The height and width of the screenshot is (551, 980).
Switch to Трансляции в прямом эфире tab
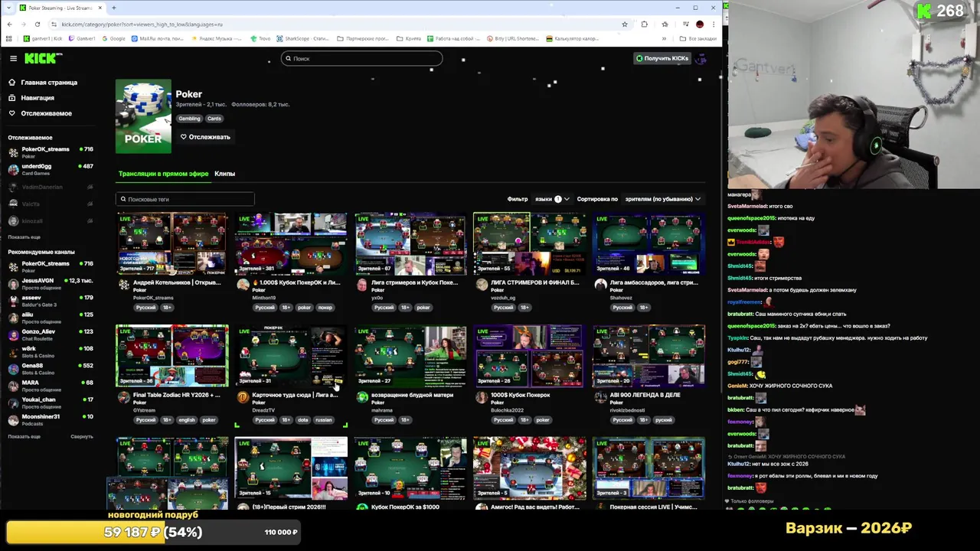click(163, 174)
